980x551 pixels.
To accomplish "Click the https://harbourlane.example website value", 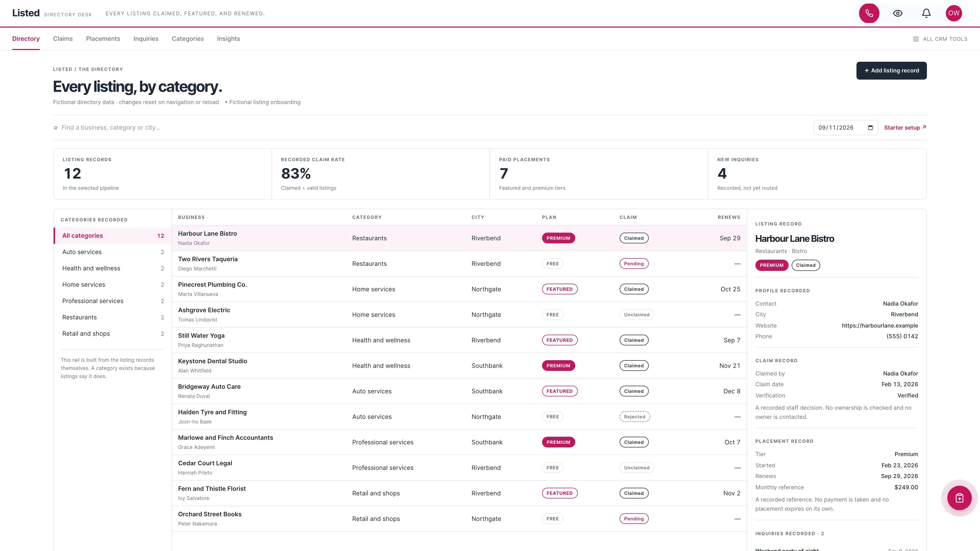I will pyautogui.click(x=879, y=325).
